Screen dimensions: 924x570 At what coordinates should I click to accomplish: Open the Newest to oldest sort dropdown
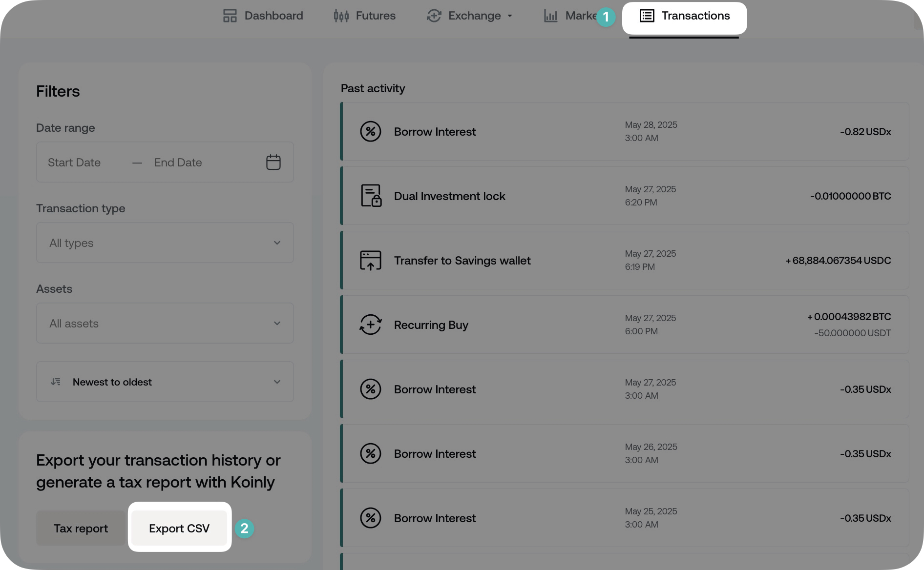[165, 382]
